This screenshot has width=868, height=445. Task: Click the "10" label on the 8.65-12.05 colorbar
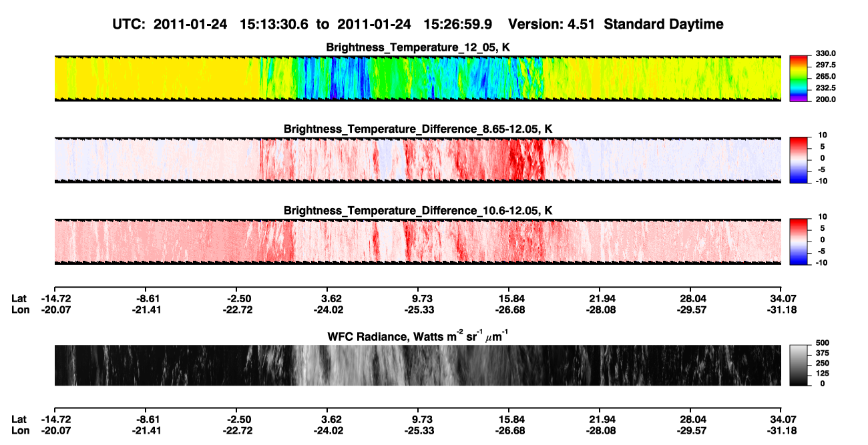[x=821, y=135]
